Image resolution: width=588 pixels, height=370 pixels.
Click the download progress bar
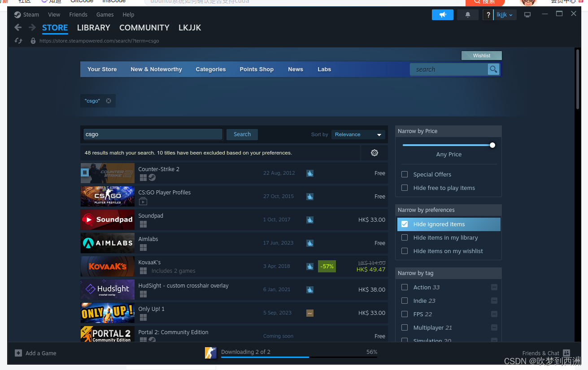pos(299,357)
